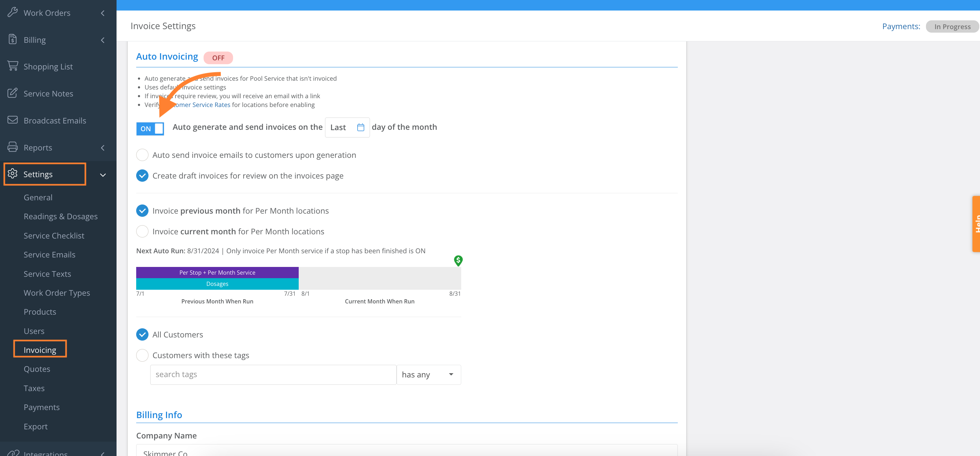Open the orange Help tab
980x456 pixels.
[976, 224]
